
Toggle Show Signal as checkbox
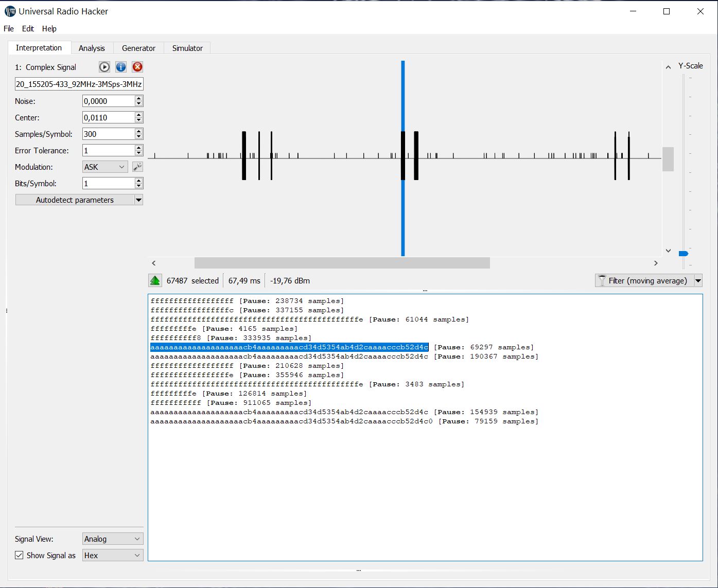coord(19,555)
